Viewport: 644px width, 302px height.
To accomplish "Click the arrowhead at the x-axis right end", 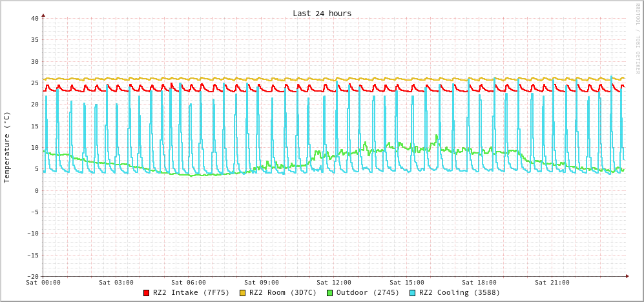I will coord(627,276).
